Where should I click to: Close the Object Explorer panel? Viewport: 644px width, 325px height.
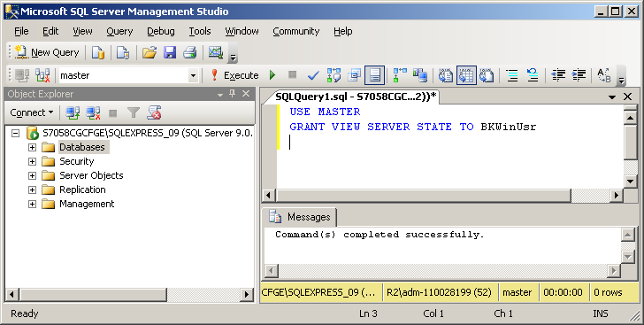(246, 94)
